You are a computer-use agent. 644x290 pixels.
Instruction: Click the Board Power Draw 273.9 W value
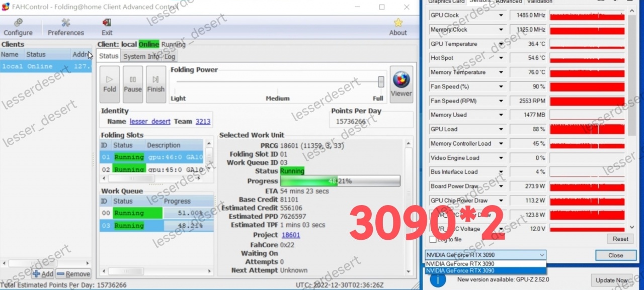pyautogui.click(x=528, y=186)
